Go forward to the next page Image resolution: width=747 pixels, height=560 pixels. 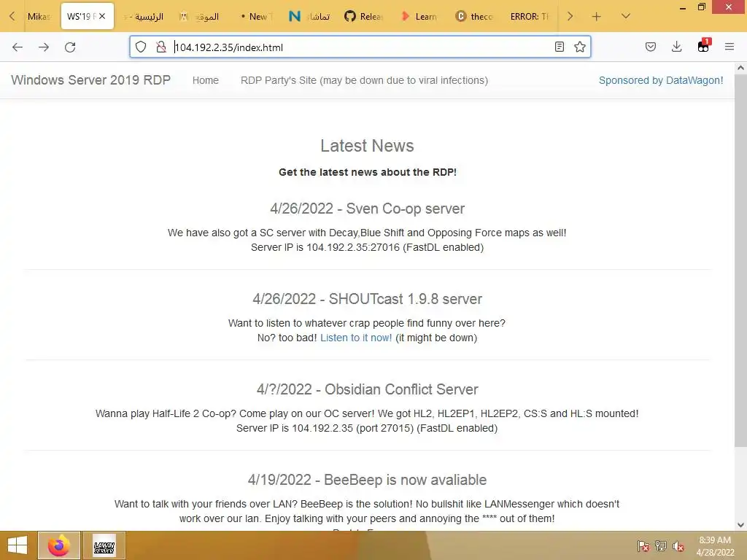(44, 47)
